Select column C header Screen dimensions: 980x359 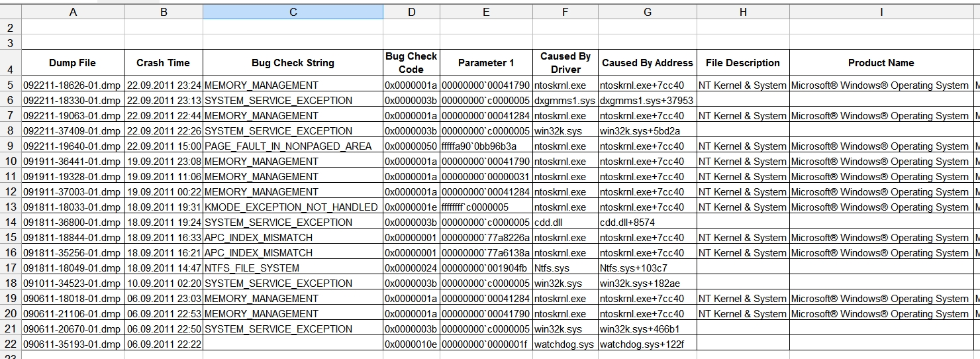[x=293, y=12]
